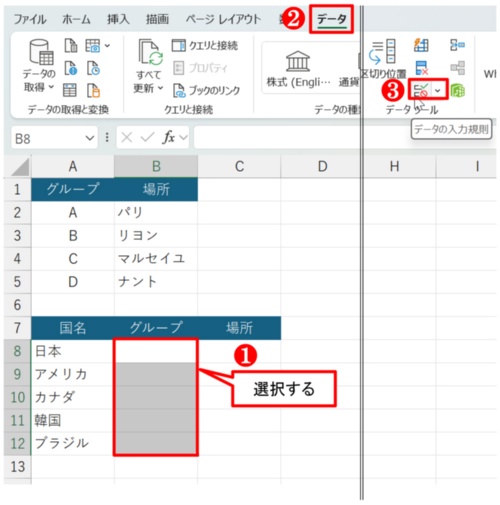Click the formula bar three-dot handle
This screenshot has width=500, height=505.
[107, 137]
